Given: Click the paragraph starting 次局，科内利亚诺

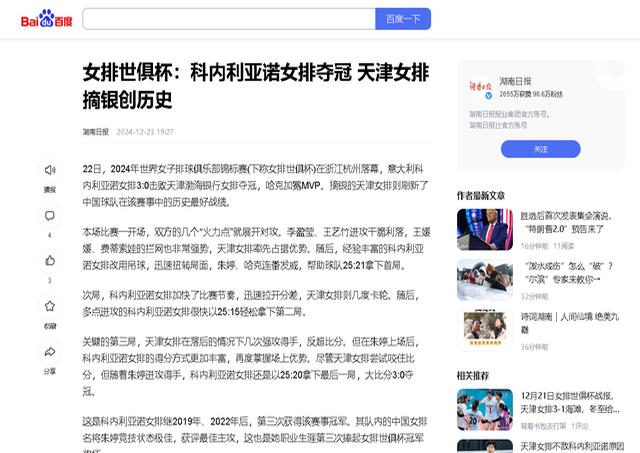Looking at the screenshot, I should click(x=251, y=303).
